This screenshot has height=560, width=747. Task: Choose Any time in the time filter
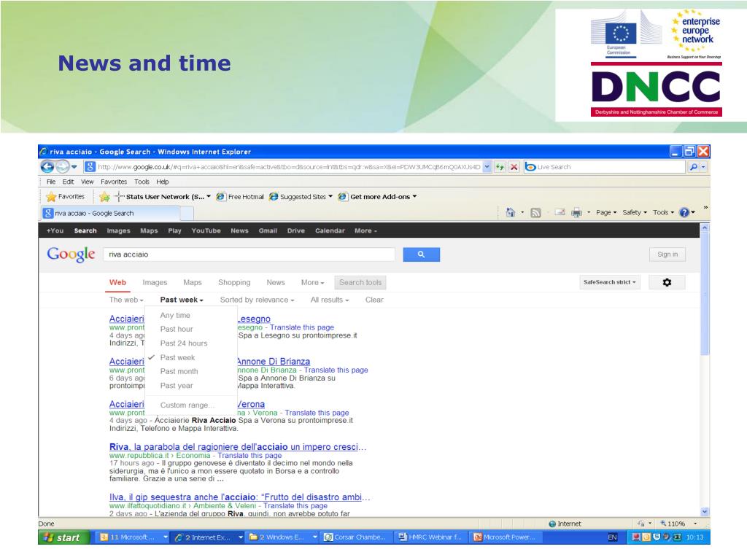(x=175, y=315)
